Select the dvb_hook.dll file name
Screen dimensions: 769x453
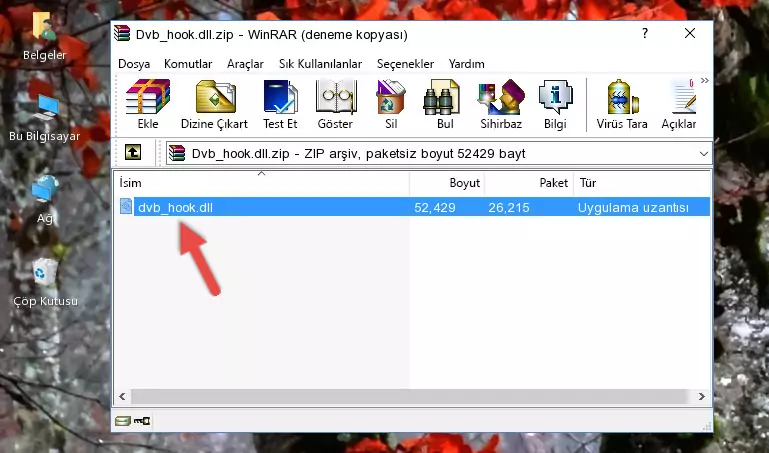175,207
